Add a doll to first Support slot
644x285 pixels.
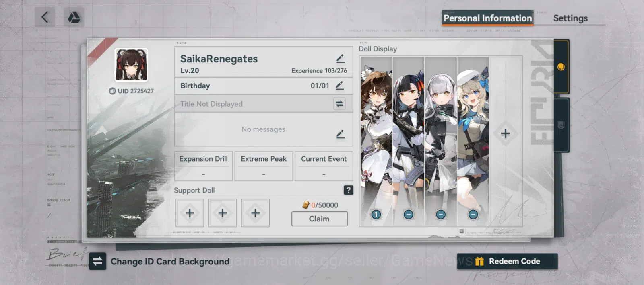click(x=190, y=213)
